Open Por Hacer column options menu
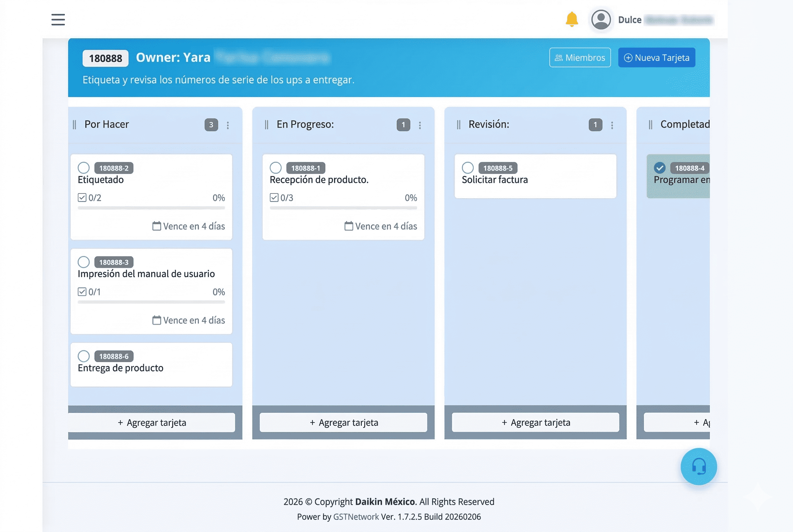This screenshot has height=532, width=793. click(228, 125)
